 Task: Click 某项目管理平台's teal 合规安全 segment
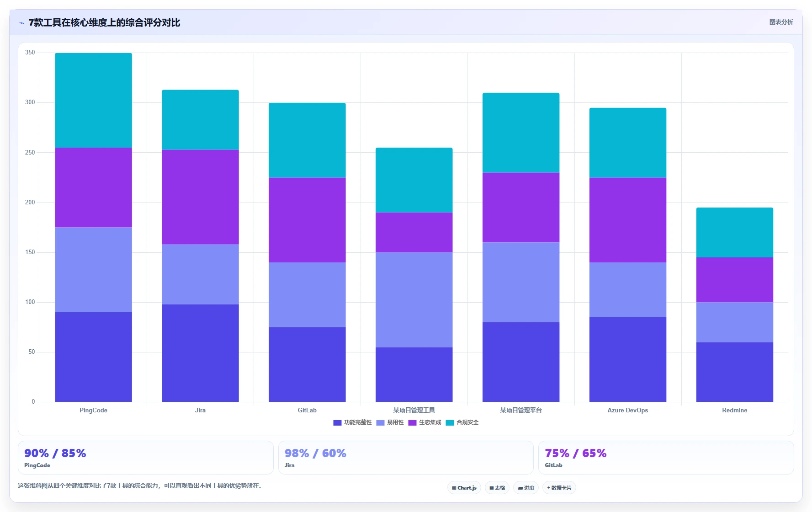pos(521,133)
